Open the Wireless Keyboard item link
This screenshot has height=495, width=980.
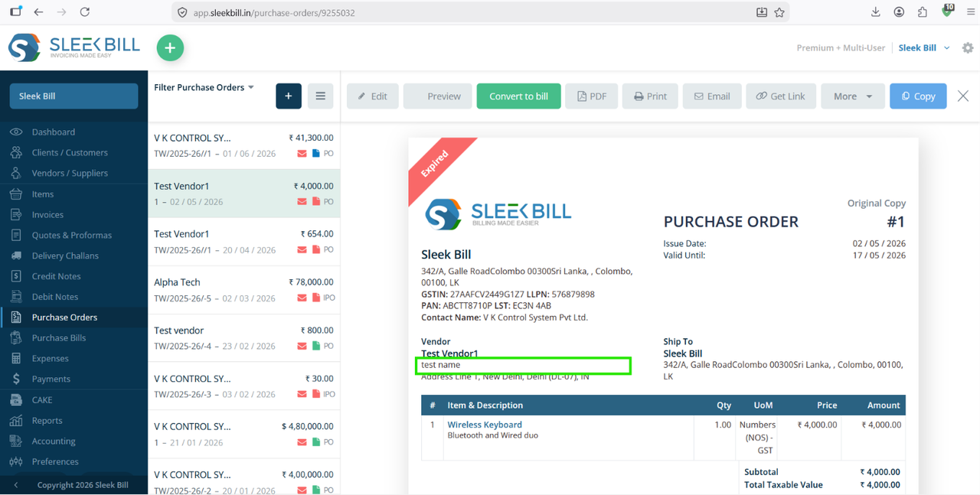tap(485, 425)
